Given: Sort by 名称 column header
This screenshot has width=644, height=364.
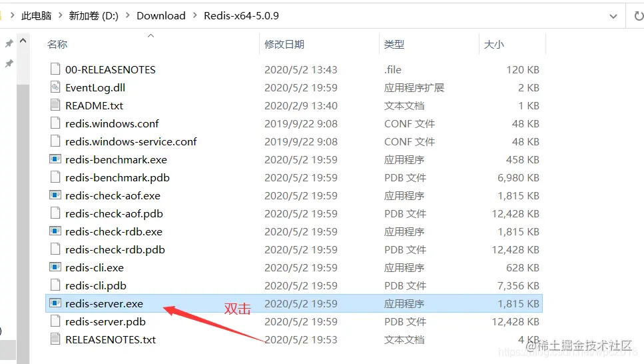Looking at the screenshot, I should [57, 44].
